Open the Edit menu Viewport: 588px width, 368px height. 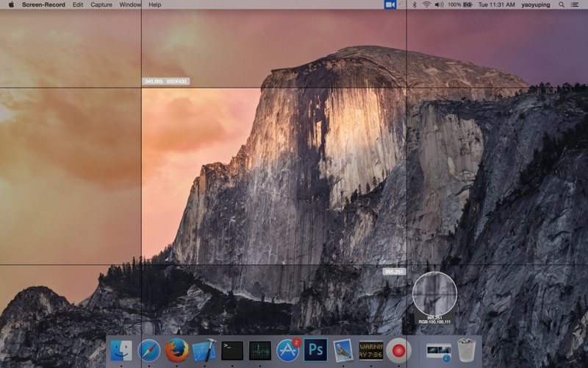point(78,4)
